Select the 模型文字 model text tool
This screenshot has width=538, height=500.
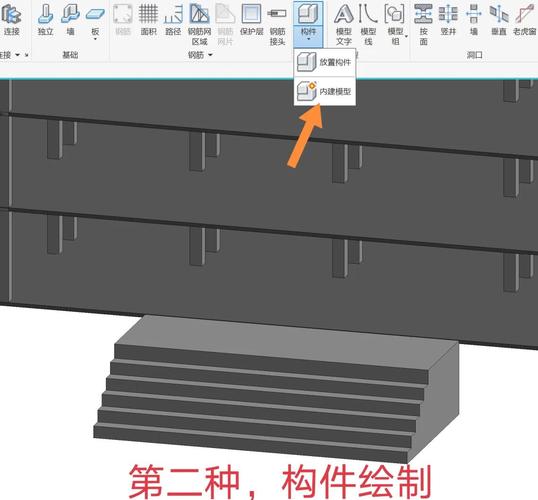[343, 24]
